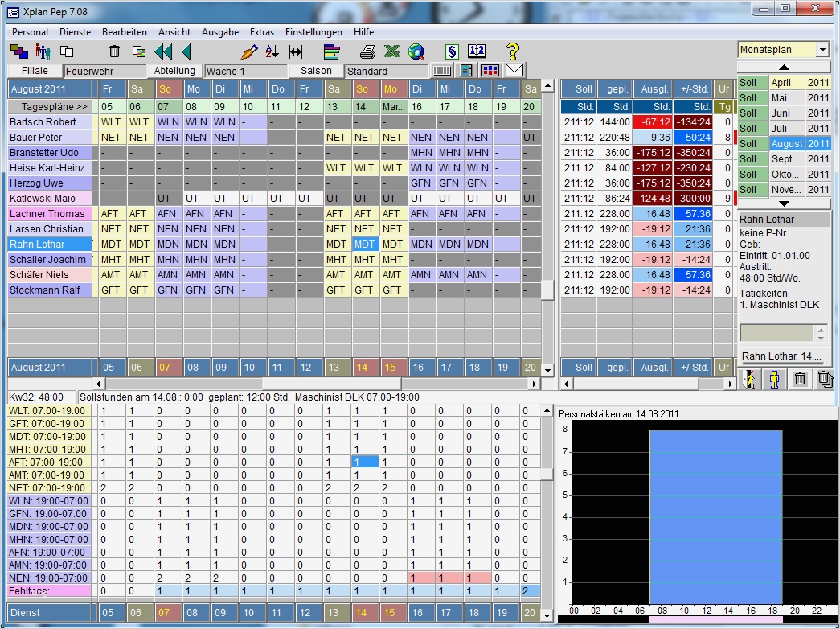Click the single trash icon under employee panel
This screenshot has height=629, width=840.
(x=800, y=379)
